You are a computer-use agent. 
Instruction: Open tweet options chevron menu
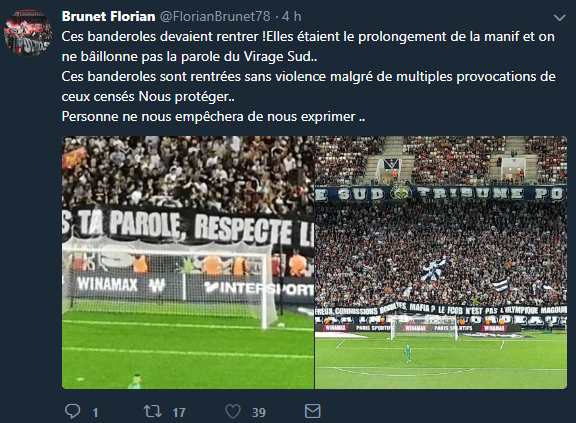click(559, 17)
